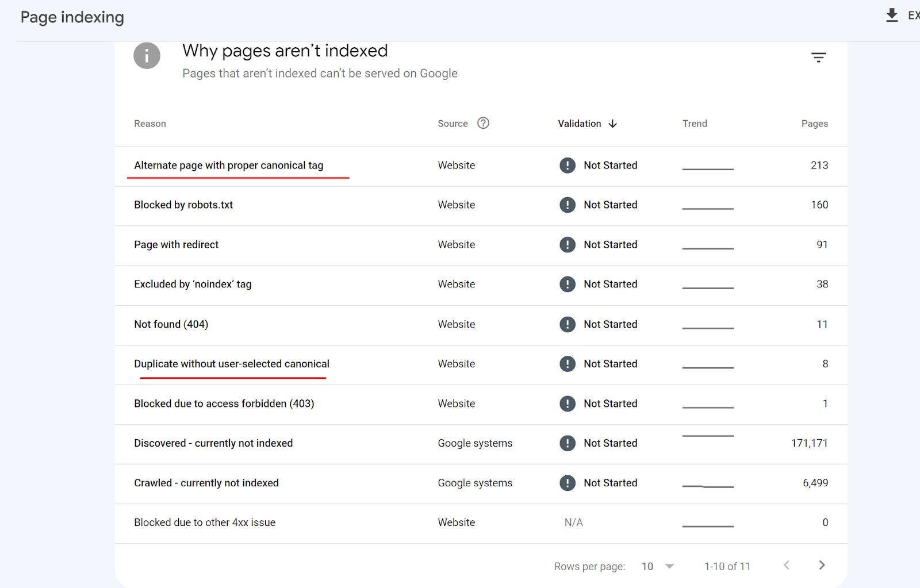This screenshot has height=588, width=920.
Task: Click the info icon beside the heading
Action: pos(147,56)
